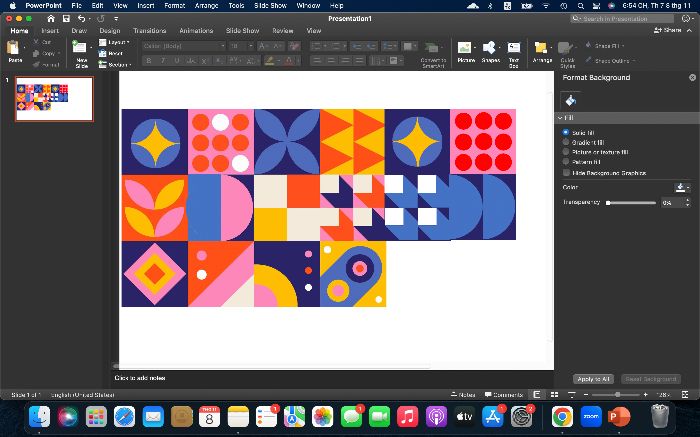The height and width of the screenshot is (437, 700).
Task: Click the Copy icon in the ribbon
Action: coord(37,53)
